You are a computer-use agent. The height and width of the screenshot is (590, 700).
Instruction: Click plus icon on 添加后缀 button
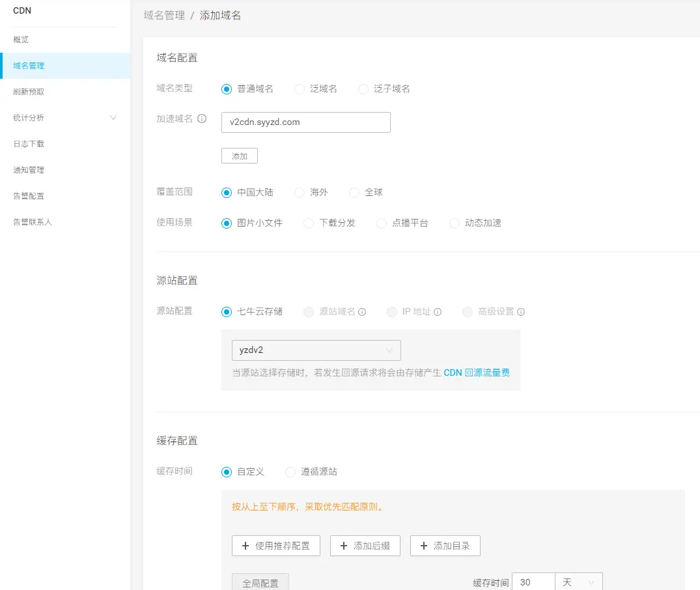344,546
